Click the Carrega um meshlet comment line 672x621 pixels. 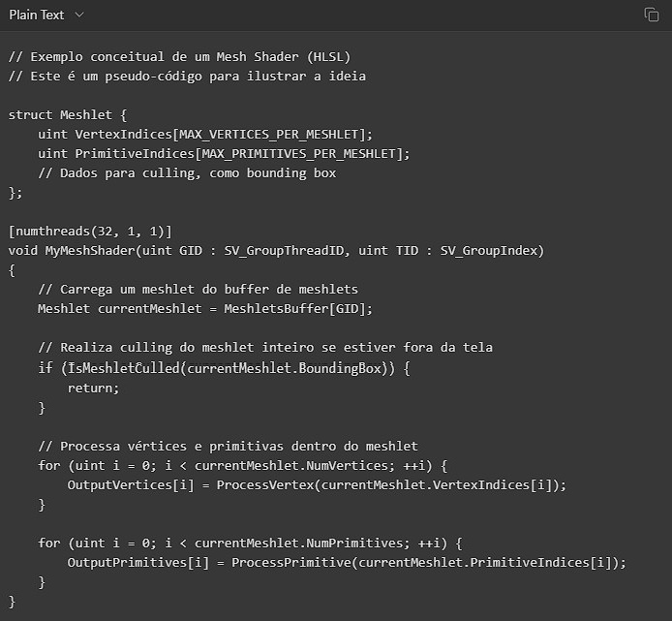[198, 290]
